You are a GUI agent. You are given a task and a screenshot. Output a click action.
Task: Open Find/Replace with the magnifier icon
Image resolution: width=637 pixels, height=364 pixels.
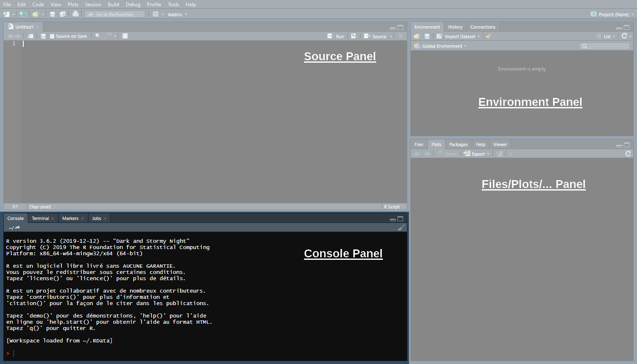pos(98,36)
